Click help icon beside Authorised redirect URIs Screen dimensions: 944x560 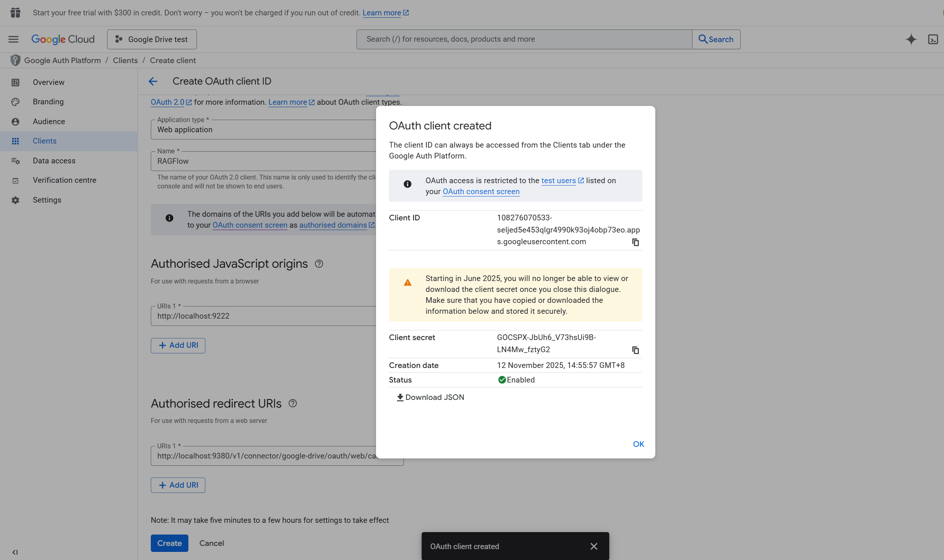(293, 404)
